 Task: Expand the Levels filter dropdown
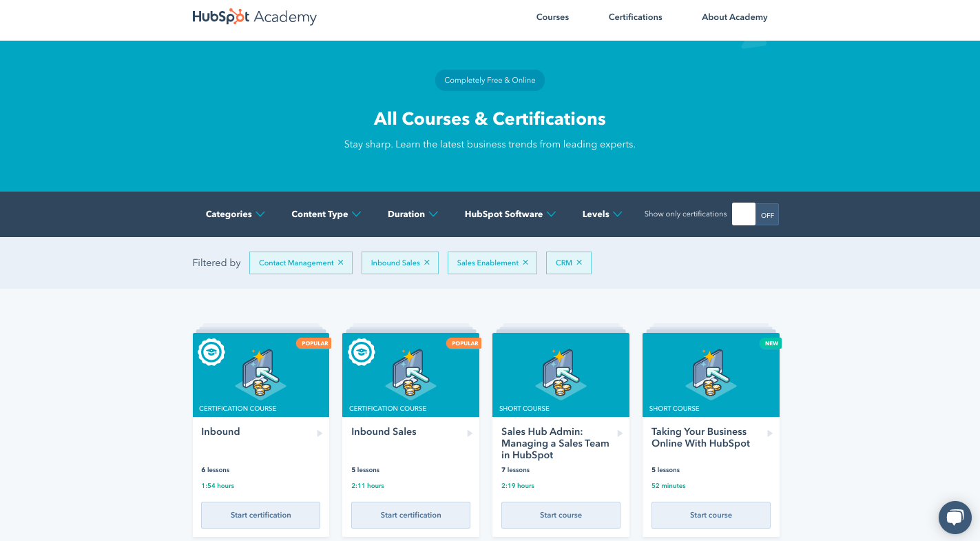pos(602,214)
